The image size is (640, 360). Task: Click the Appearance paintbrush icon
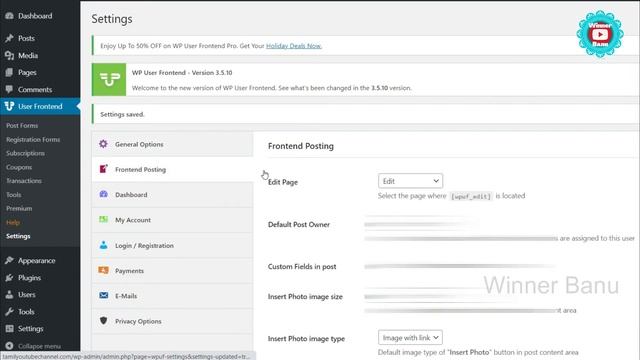tap(9, 260)
